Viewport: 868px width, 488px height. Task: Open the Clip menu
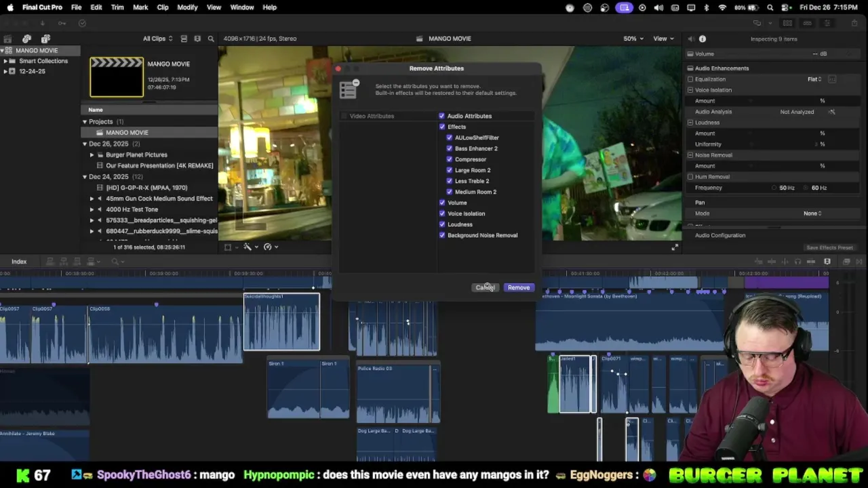coord(163,7)
